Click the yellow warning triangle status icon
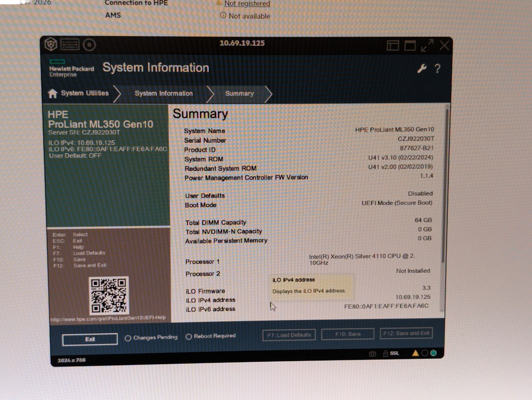 click(415, 353)
